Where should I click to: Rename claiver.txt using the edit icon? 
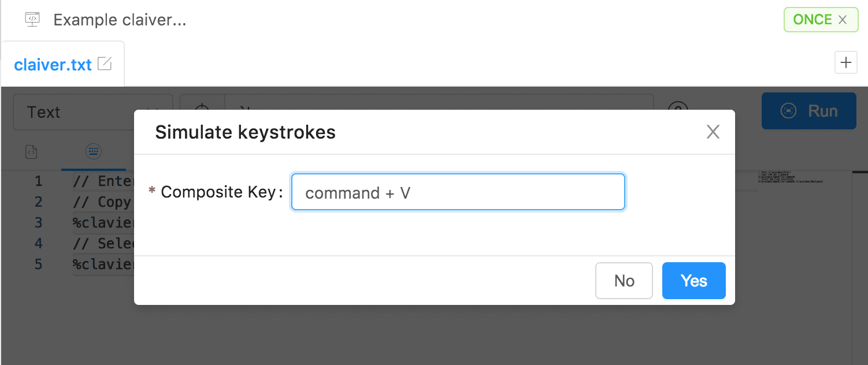coord(105,64)
